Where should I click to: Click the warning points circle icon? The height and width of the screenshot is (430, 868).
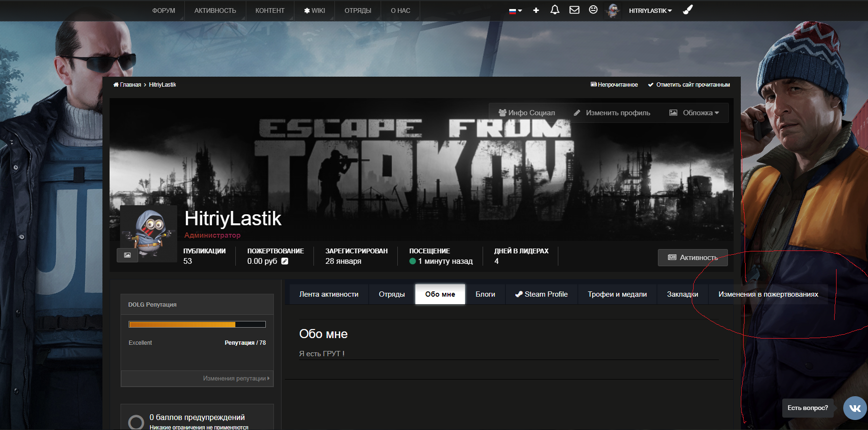click(x=136, y=422)
